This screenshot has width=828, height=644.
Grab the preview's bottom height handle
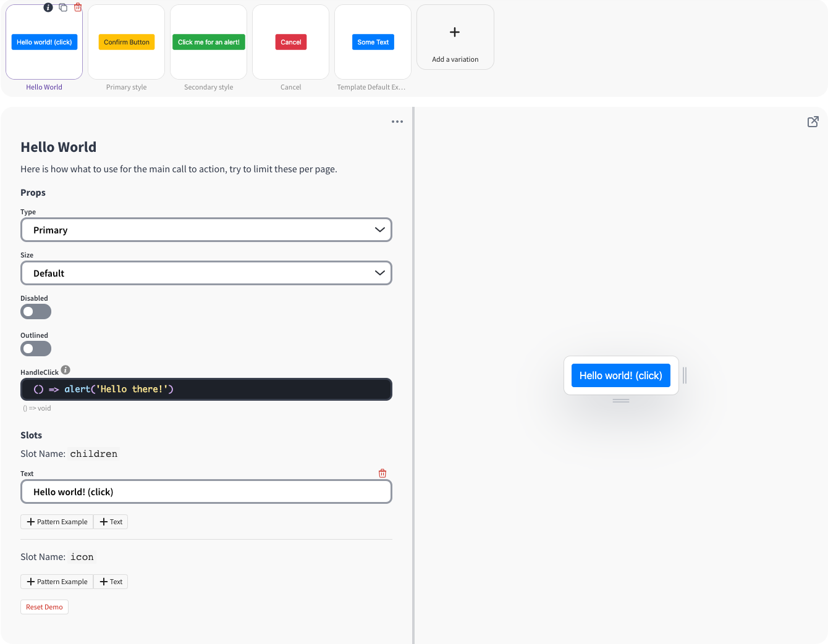click(x=621, y=401)
